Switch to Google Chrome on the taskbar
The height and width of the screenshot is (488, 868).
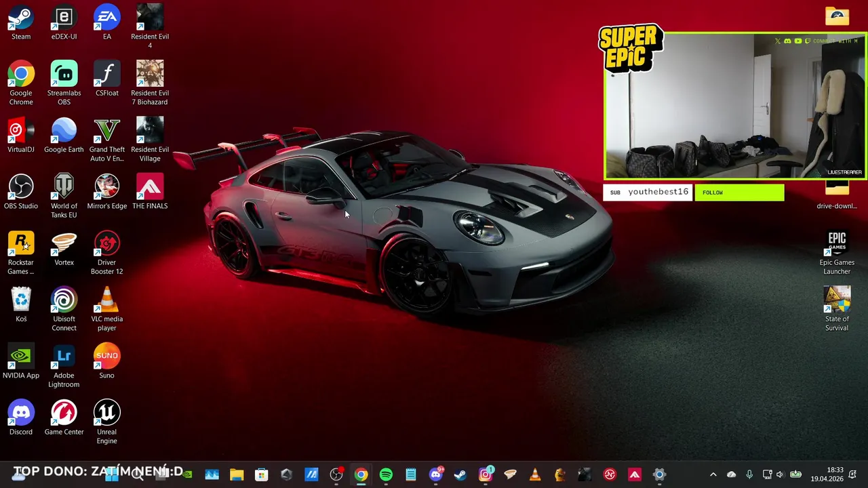tap(361, 474)
